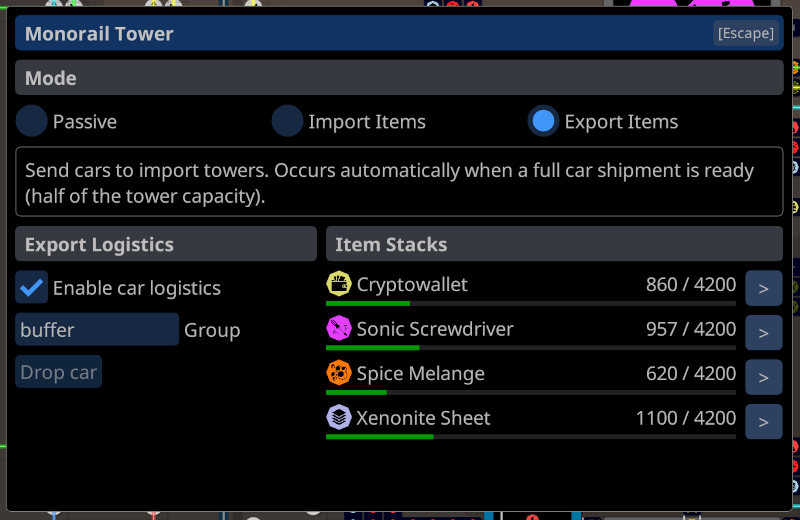Viewport: 800px width, 520px height.
Task: Click the Cryptowallet green progress bar
Action: tap(531, 304)
